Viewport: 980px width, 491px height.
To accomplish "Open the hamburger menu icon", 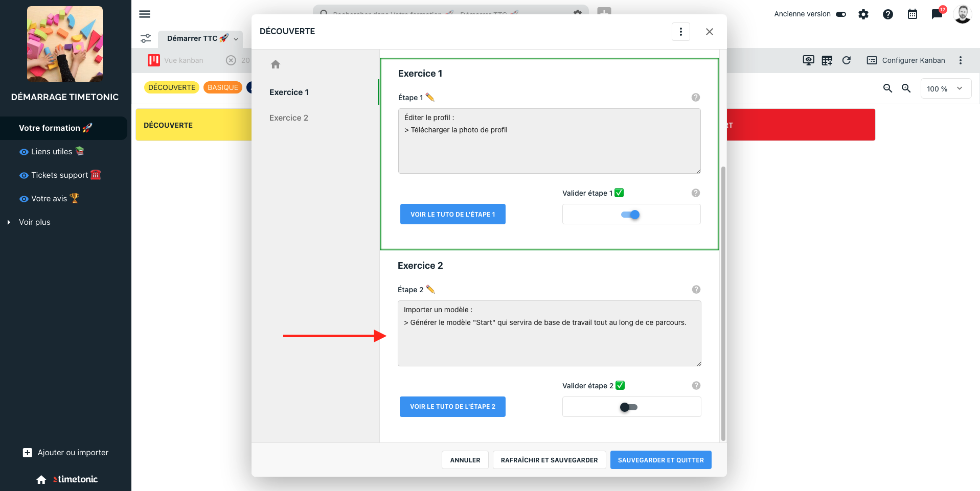I will 145,14.
